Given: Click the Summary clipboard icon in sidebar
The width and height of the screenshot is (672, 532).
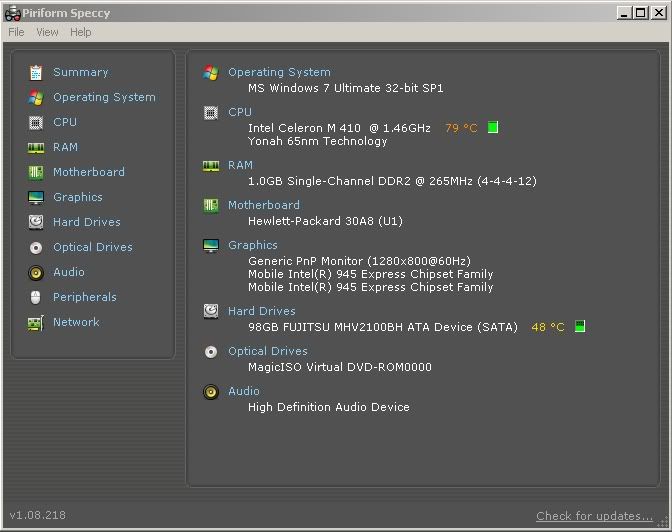Looking at the screenshot, I should pyautogui.click(x=36, y=72).
